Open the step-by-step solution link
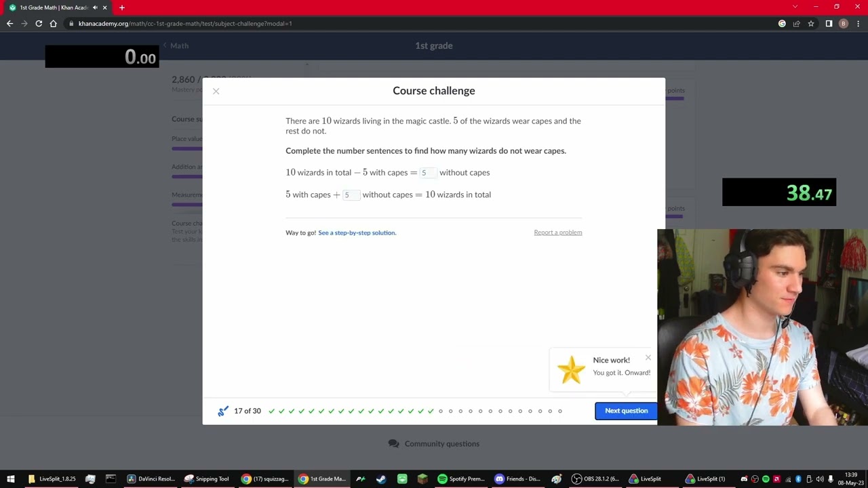Screen dimensions: 868x488 tap(357, 232)
